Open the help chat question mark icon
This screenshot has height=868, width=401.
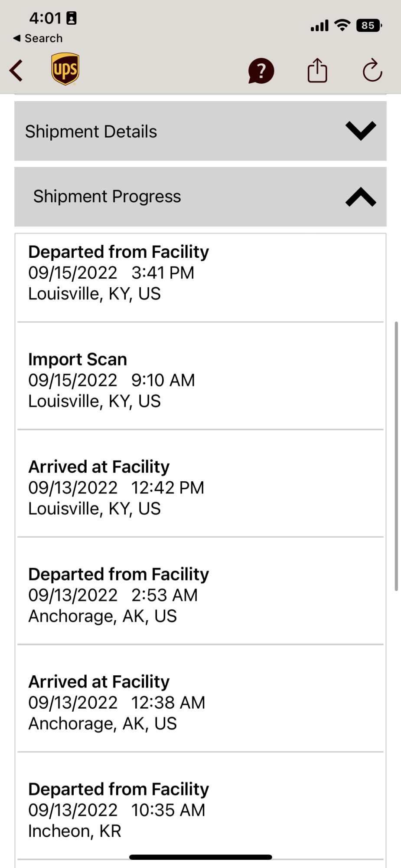click(x=261, y=71)
